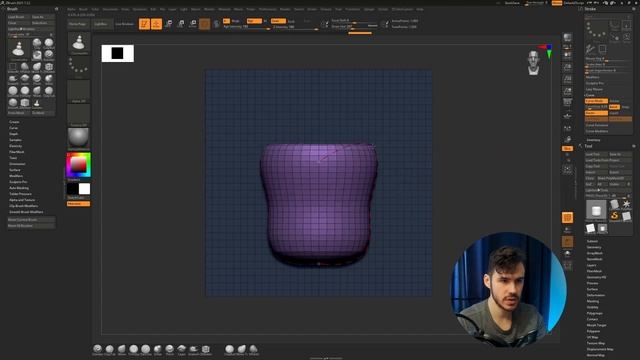
Task: Expand Lazy Mouse in Stroke palette
Action: pyautogui.click(x=594, y=89)
